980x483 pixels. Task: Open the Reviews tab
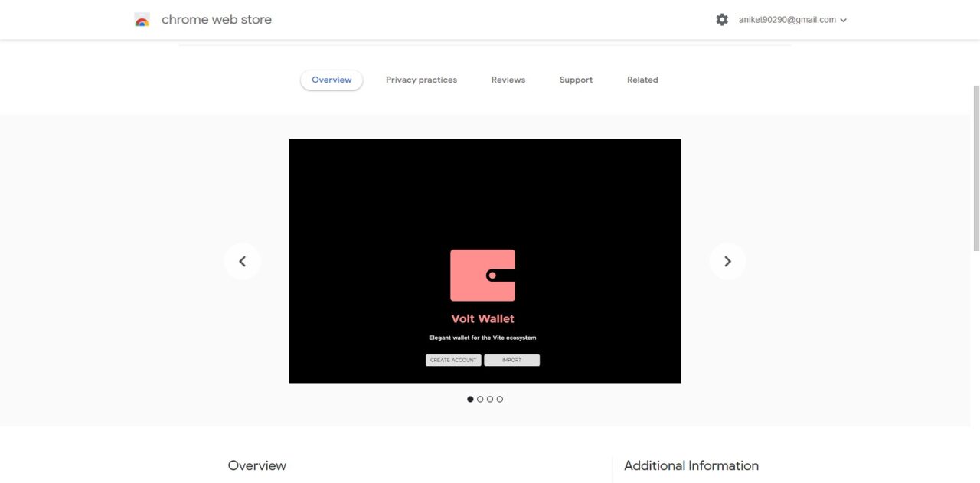pos(508,80)
